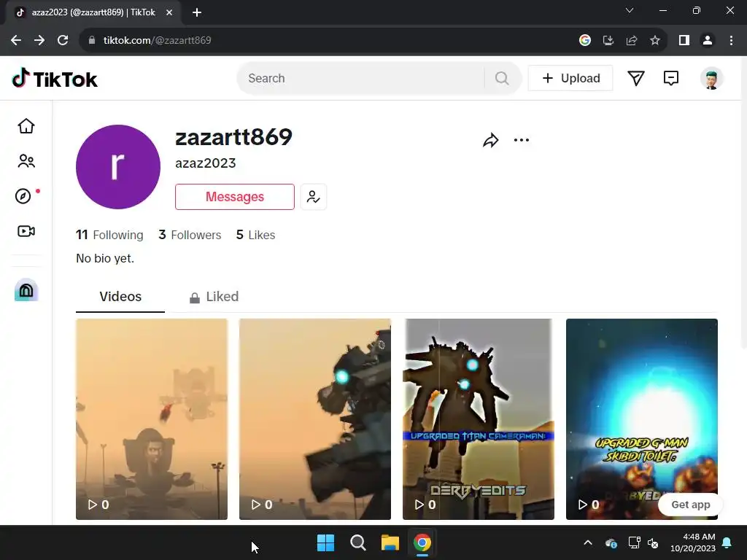Open a new browser tab
The height and width of the screenshot is (560, 747).
click(197, 12)
